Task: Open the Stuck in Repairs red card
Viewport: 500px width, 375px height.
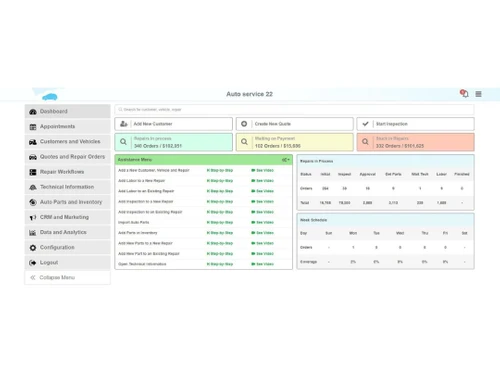Action: pyautogui.click(x=416, y=142)
